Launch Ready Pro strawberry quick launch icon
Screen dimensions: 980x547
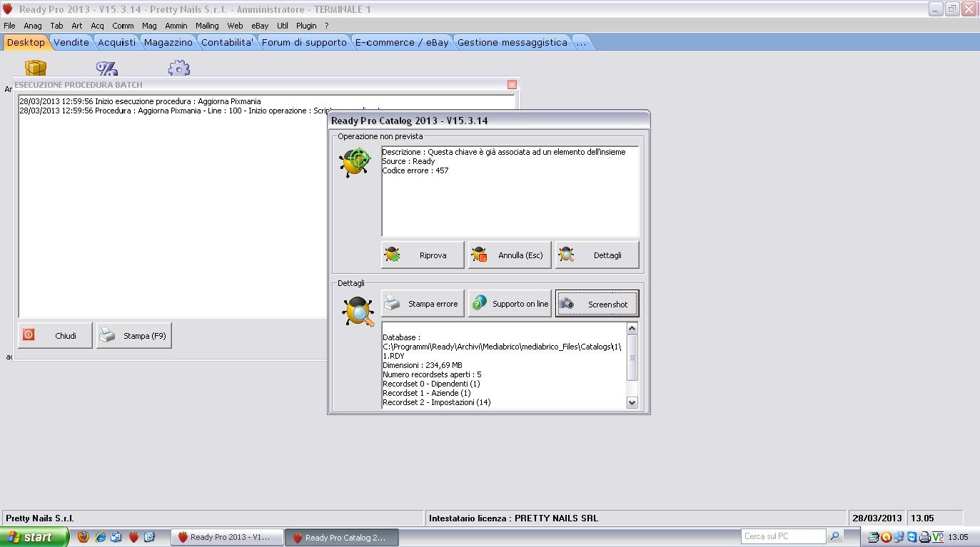pos(133,537)
